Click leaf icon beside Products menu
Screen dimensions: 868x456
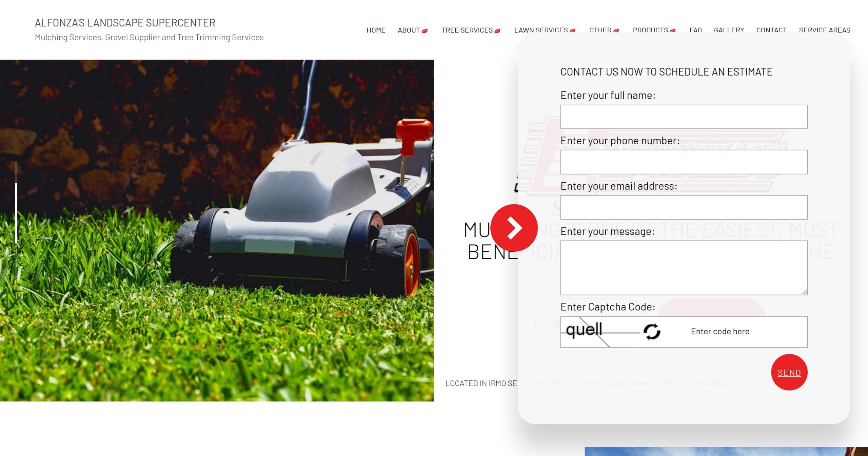673,30
